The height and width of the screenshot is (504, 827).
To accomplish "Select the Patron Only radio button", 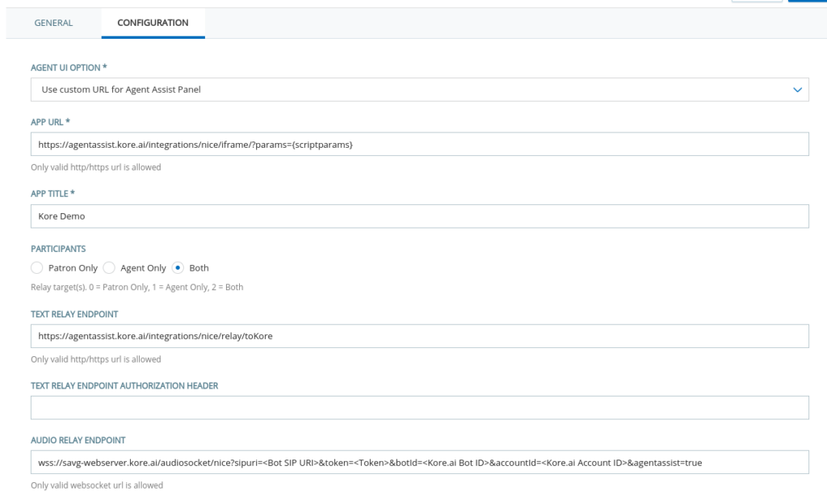I will [36, 267].
